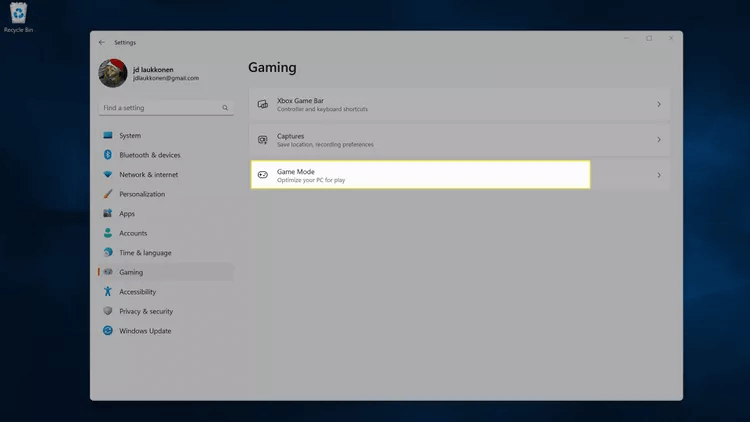The width and height of the screenshot is (750, 422).
Task: Click the Apps sidebar icon
Action: click(108, 213)
